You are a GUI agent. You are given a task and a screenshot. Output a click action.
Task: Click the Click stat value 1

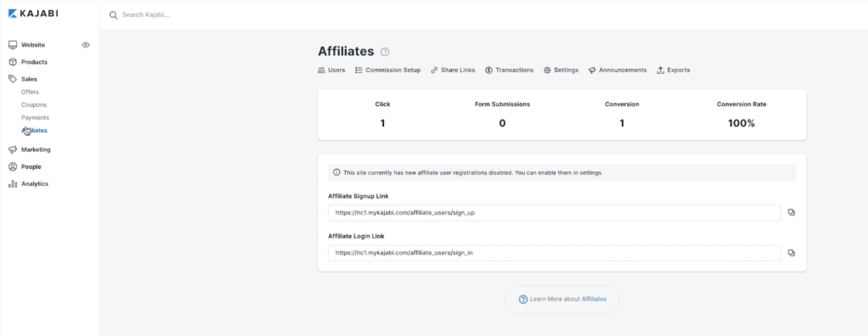coord(382,124)
